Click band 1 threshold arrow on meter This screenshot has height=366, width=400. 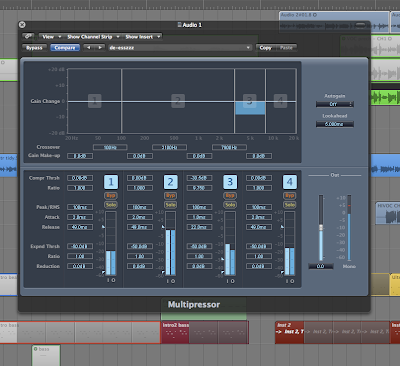(x=103, y=227)
